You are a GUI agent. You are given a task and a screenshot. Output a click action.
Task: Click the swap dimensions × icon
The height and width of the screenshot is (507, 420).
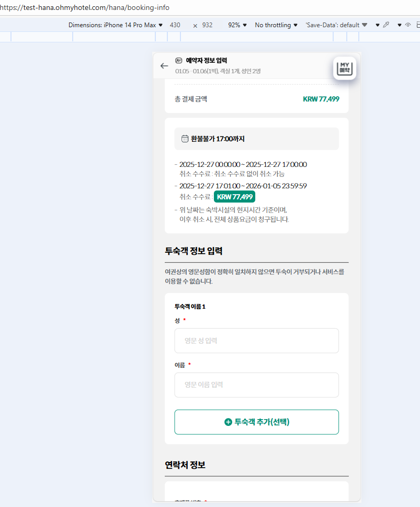tap(195, 26)
